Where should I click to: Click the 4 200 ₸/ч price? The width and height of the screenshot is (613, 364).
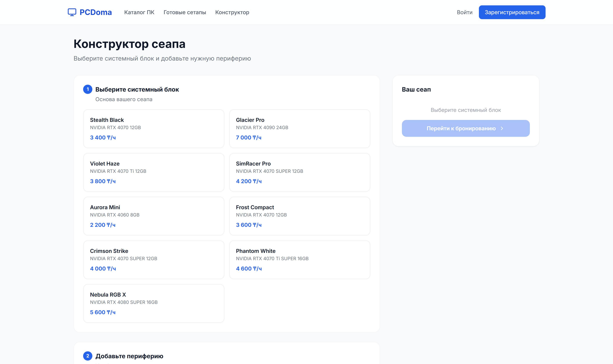249,181
